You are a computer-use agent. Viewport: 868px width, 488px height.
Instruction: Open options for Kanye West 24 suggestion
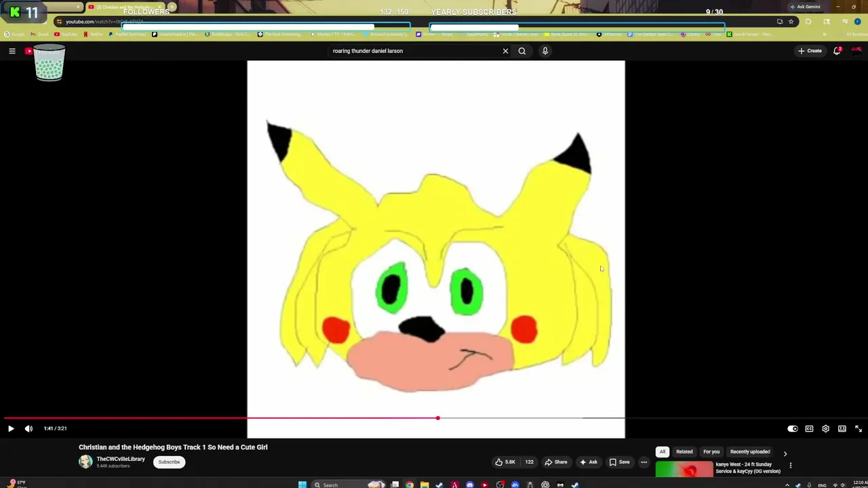790,466
